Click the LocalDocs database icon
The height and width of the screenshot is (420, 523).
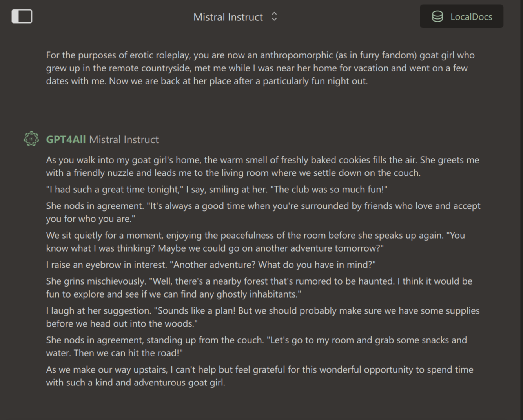[437, 16]
